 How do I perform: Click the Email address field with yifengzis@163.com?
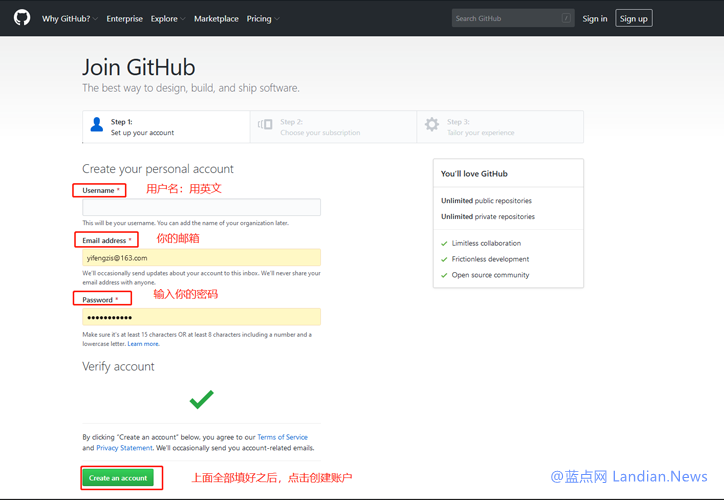click(x=201, y=258)
